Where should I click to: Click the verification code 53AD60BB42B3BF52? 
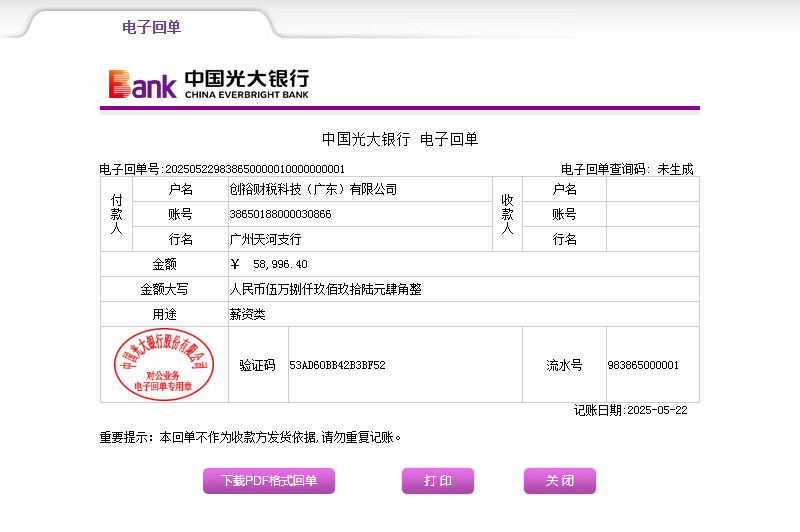pos(337,365)
